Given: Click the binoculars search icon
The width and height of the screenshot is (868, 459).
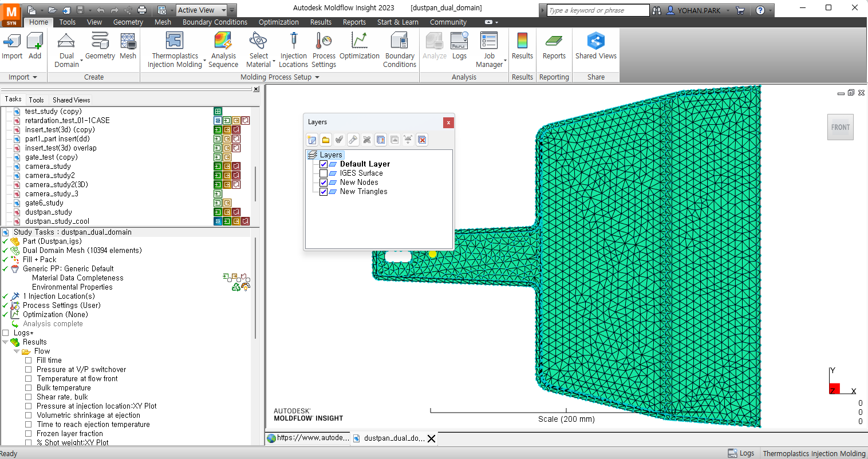Looking at the screenshot, I should click(657, 10).
